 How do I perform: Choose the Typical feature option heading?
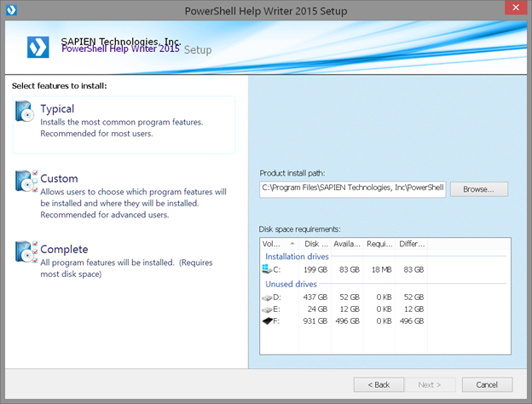point(57,109)
